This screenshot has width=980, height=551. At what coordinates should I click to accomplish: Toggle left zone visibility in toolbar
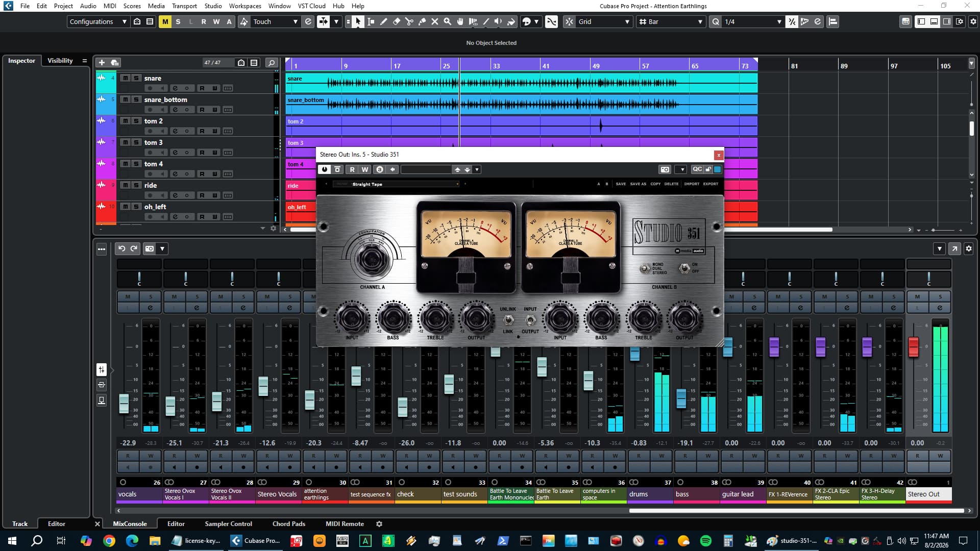921,21
